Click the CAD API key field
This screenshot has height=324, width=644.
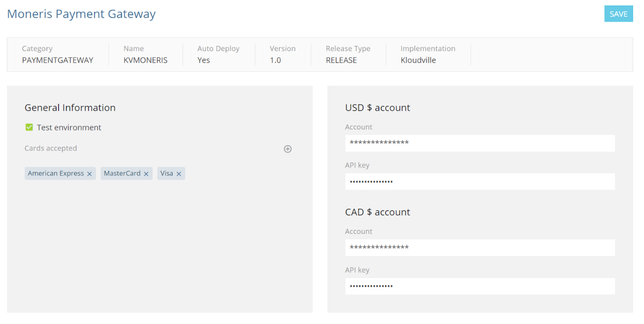point(480,286)
